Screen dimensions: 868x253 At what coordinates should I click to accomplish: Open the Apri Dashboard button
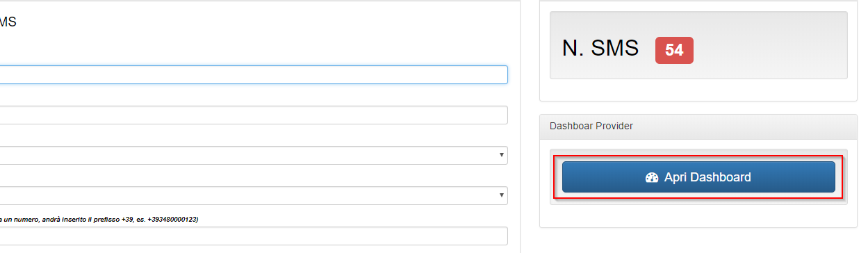698,177
